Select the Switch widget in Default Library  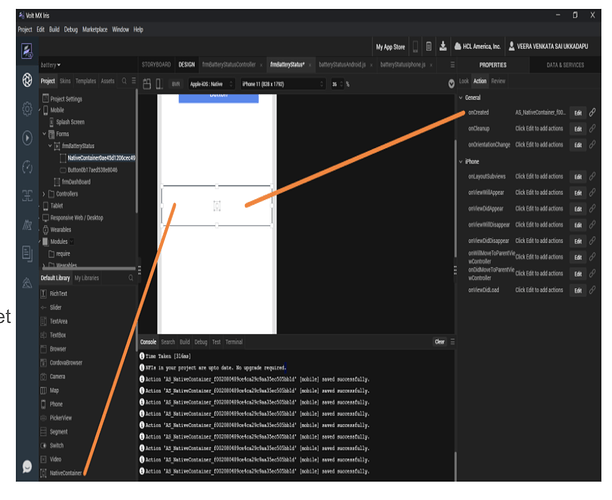tap(52, 445)
